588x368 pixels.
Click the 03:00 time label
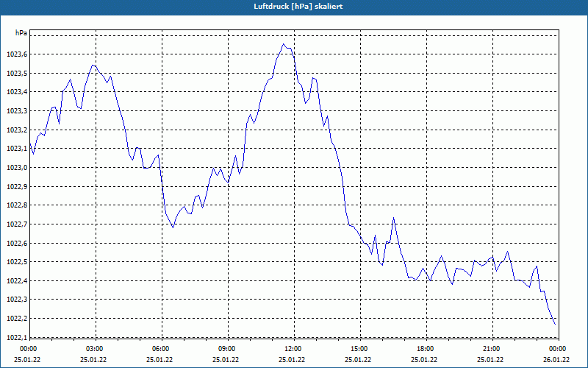point(95,349)
